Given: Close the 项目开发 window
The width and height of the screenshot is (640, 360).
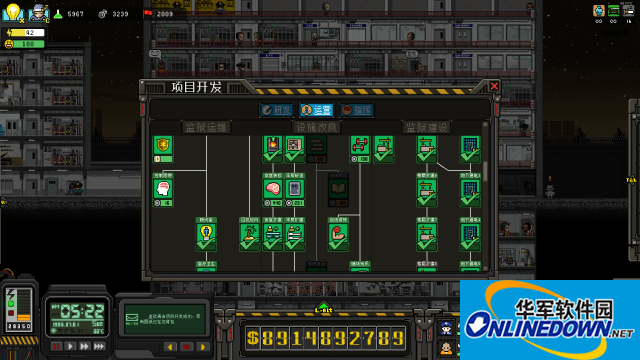Looking at the screenshot, I should pos(494,86).
